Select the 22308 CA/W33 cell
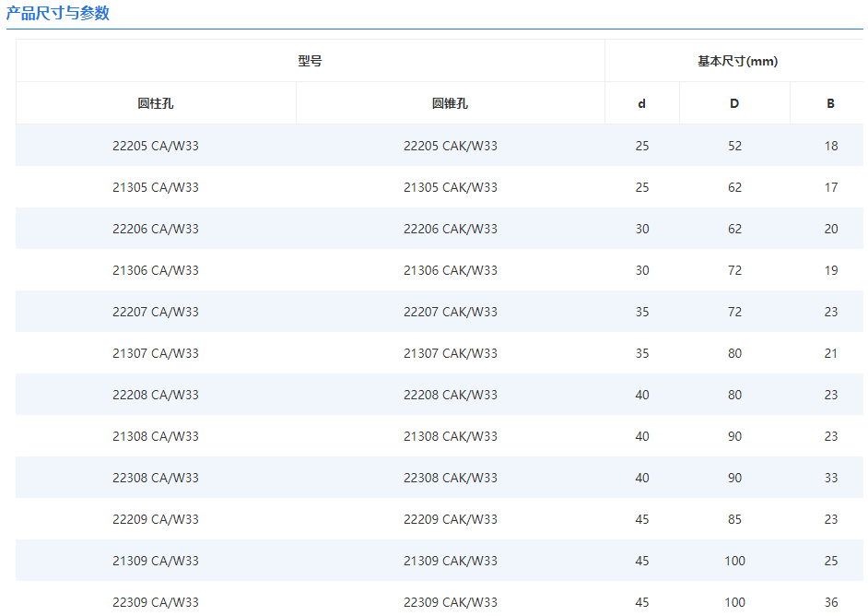 click(x=156, y=478)
